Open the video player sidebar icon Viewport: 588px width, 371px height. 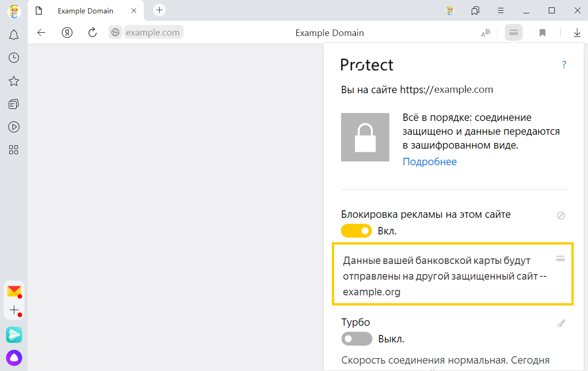(x=14, y=127)
